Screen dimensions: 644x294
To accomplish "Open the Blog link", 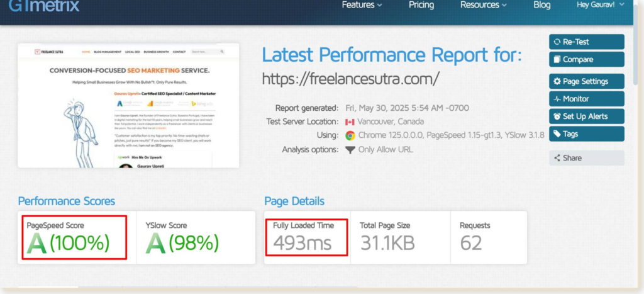I will click(x=541, y=5).
